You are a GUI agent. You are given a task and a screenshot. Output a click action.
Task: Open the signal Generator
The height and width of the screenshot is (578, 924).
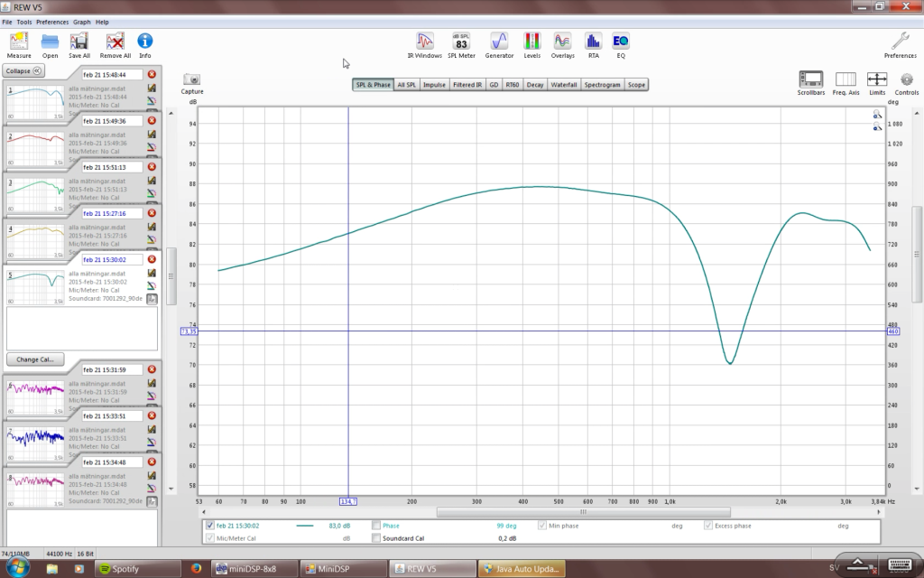pyautogui.click(x=499, y=45)
